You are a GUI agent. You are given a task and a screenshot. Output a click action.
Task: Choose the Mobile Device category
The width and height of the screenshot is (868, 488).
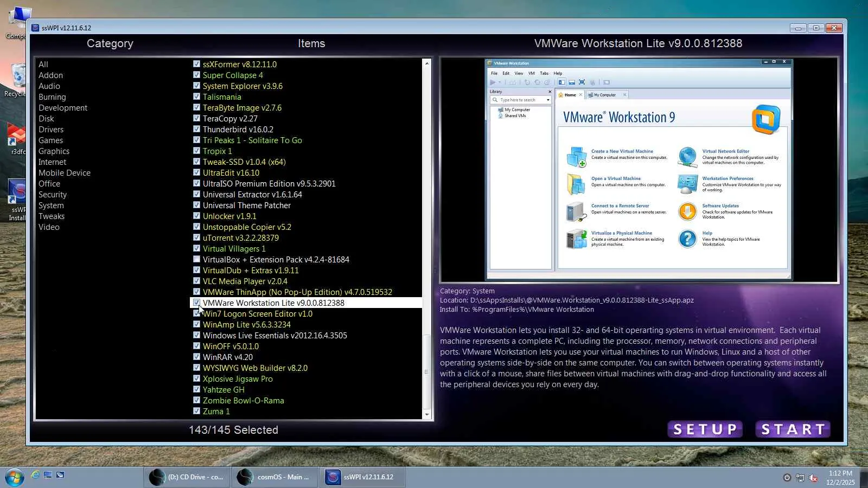[x=65, y=173]
